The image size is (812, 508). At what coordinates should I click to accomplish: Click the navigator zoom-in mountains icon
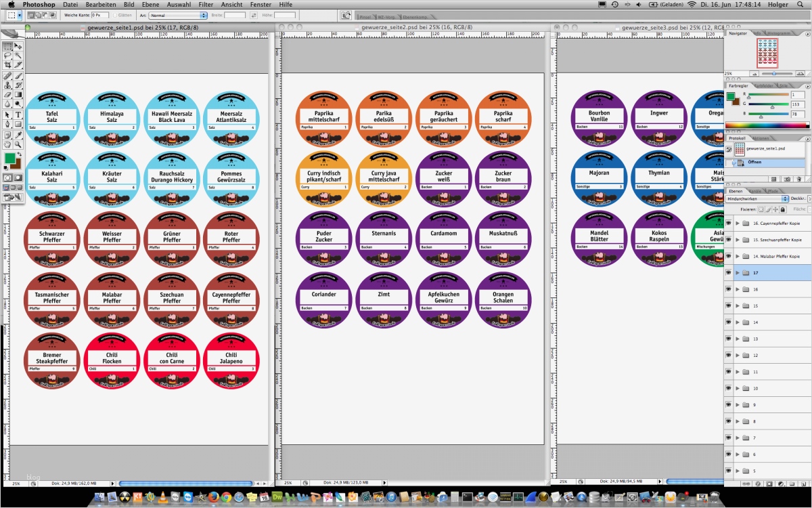pyautogui.click(x=800, y=73)
